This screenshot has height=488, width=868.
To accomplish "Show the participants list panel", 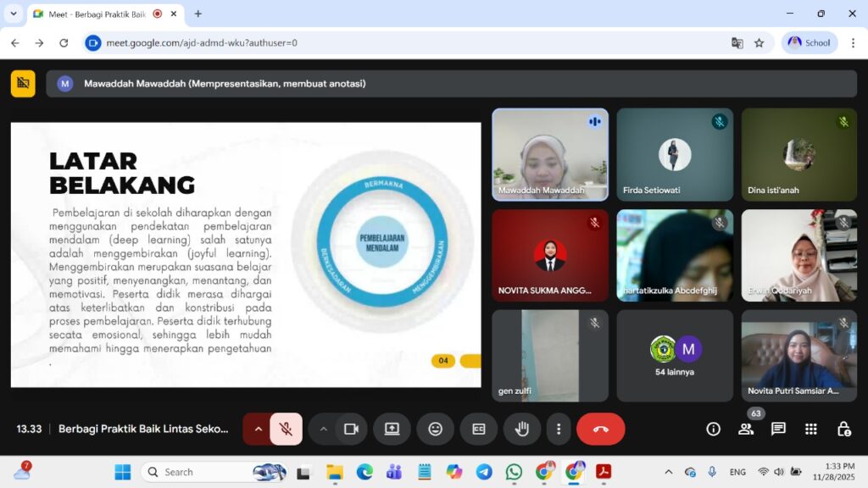I will [746, 429].
